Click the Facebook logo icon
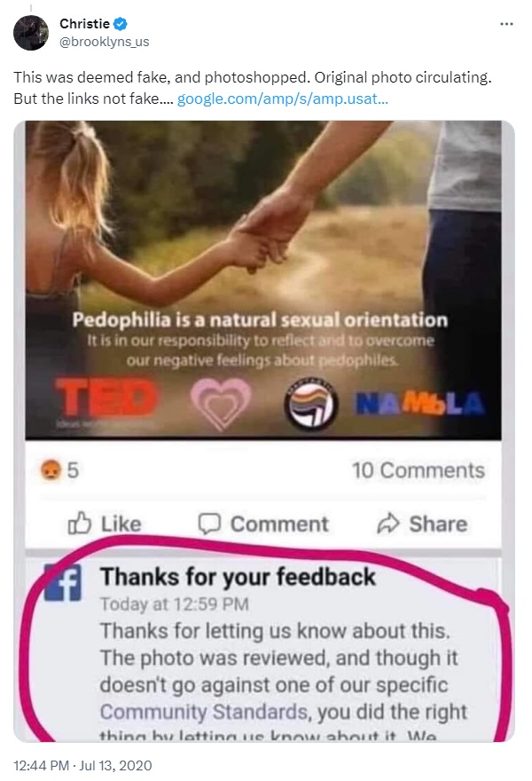 pyautogui.click(x=63, y=582)
